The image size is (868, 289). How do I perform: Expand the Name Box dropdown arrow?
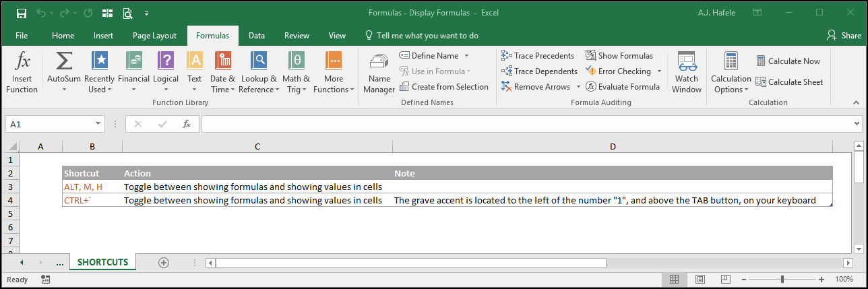[98, 124]
